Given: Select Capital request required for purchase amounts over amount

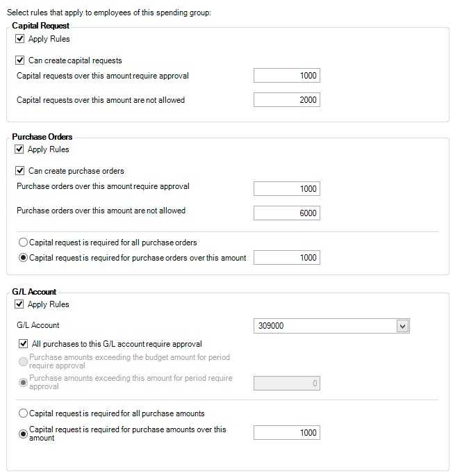Looking at the screenshot, I should 24,433.
